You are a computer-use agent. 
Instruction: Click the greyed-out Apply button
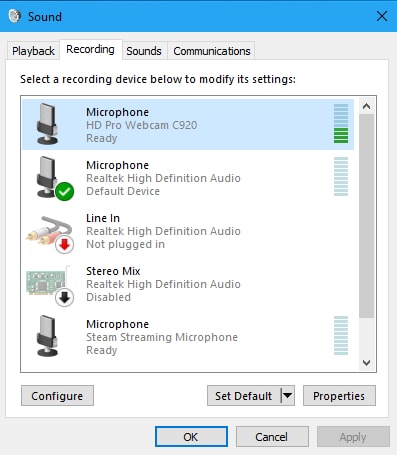tap(353, 437)
